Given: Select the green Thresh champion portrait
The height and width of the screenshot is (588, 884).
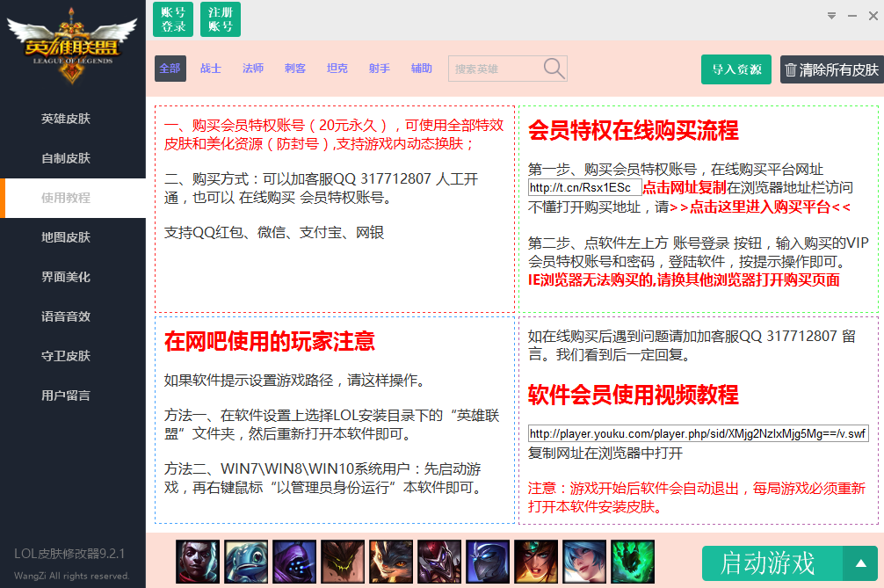Looking at the screenshot, I should [x=633, y=562].
